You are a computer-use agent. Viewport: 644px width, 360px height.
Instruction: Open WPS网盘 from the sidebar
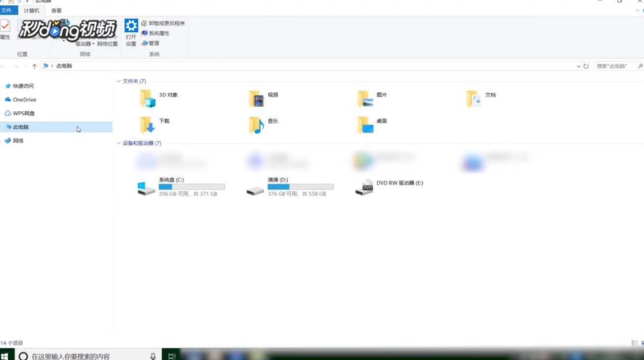[23, 113]
